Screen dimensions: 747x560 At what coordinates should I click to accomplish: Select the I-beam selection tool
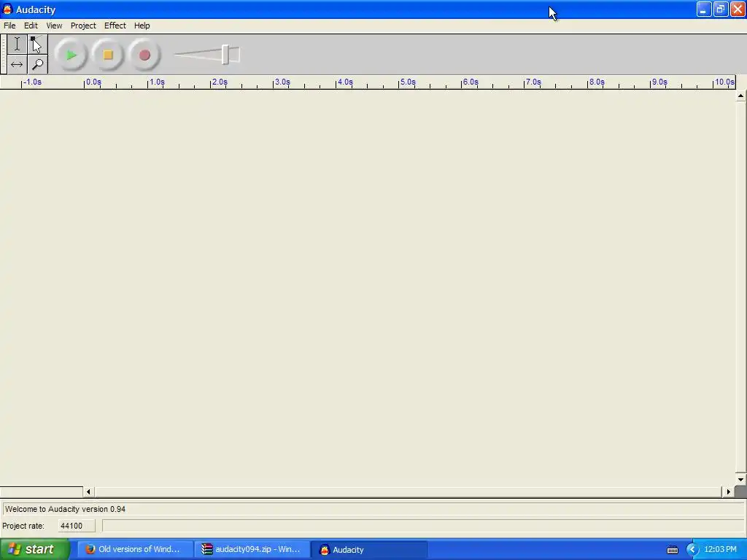(17, 44)
